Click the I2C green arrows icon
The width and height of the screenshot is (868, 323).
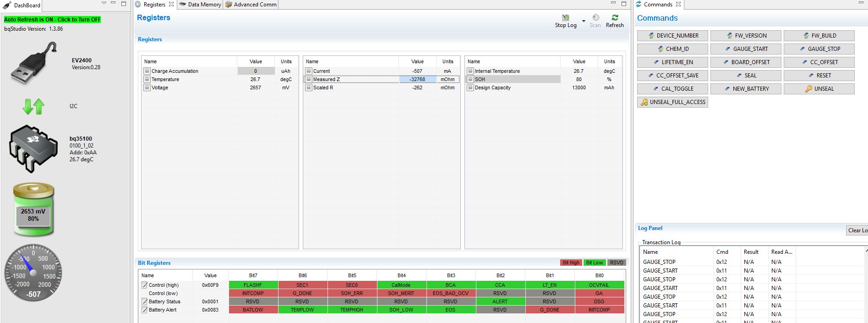(33, 106)
